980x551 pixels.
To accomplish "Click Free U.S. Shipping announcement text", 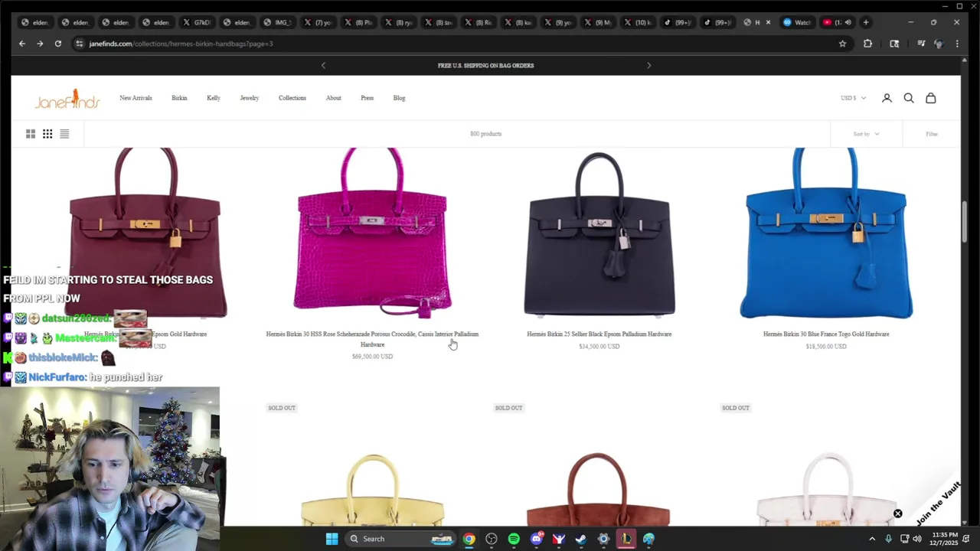I will (485, 66).
